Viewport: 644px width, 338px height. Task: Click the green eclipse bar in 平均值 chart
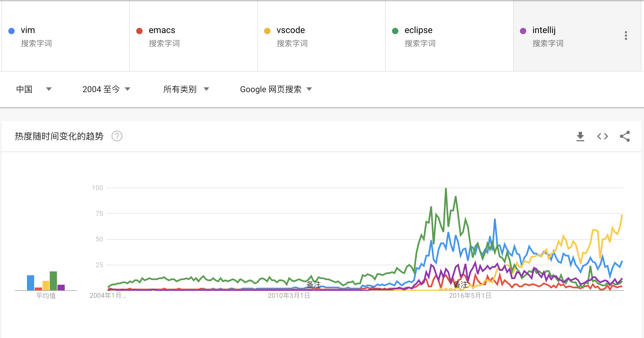pyautogui.click(x=53, y=281)
